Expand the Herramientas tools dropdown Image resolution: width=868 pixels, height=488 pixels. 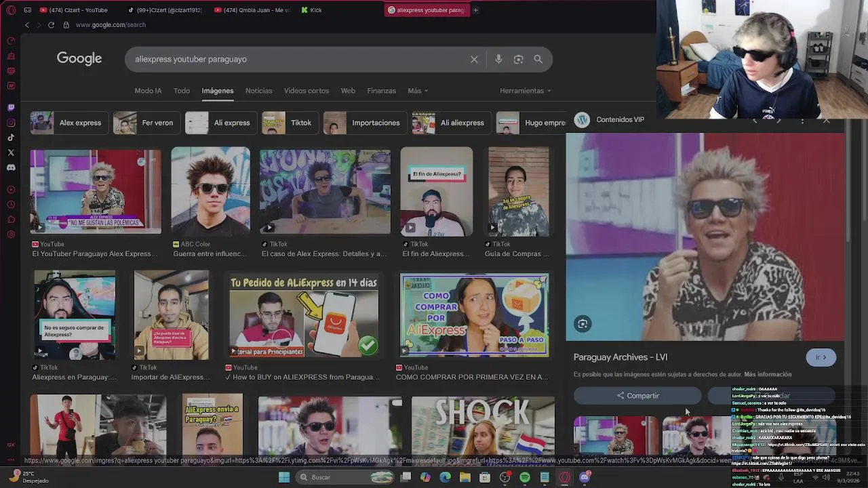tap(525, 91)
